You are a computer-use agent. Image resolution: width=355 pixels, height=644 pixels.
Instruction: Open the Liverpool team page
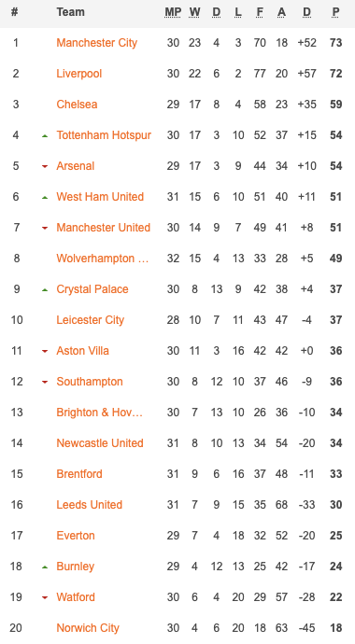pos(78,74)
